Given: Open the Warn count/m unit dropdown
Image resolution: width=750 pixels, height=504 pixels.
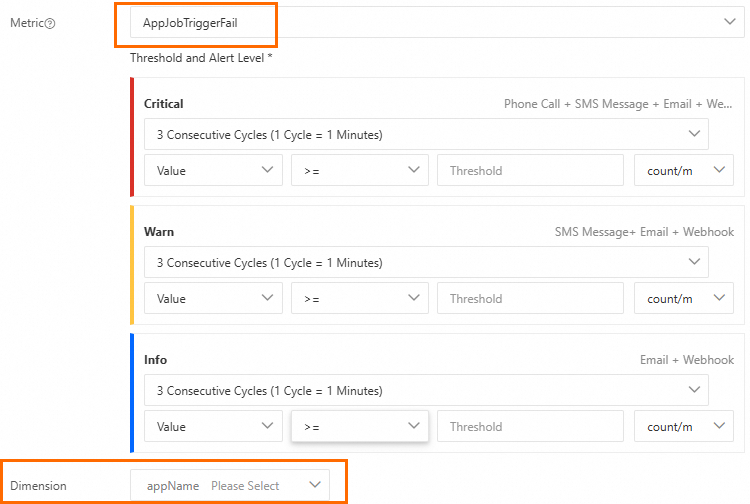Looking at the screenshot, I should point(684,298).
